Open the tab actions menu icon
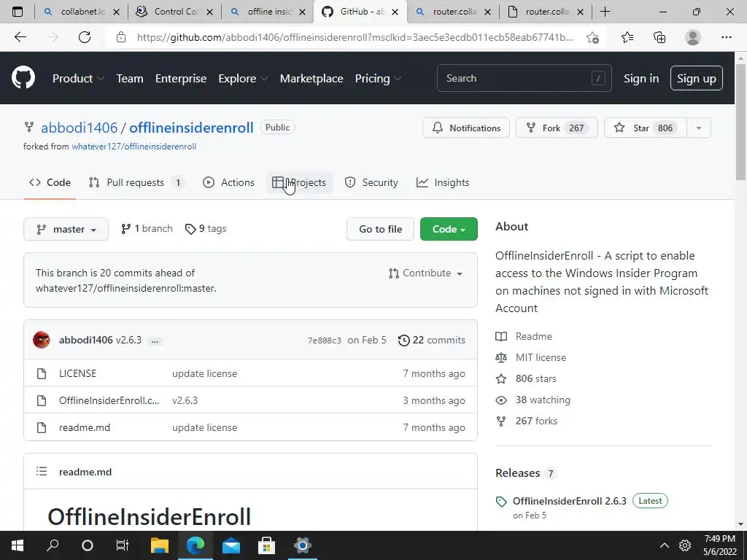The width and height of the screenshot is (747, 560). click(x=18, y=12)
